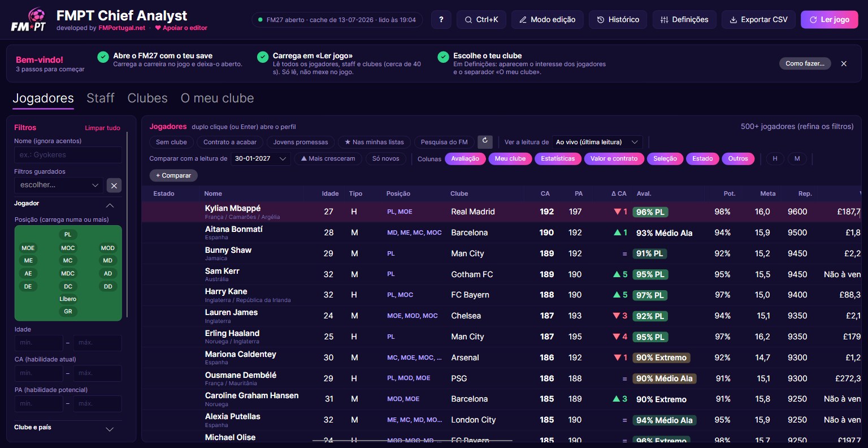Collapse the Jogador filter section
The height and width of the screenshot is (448, 868).
click(x=110, y=205)
